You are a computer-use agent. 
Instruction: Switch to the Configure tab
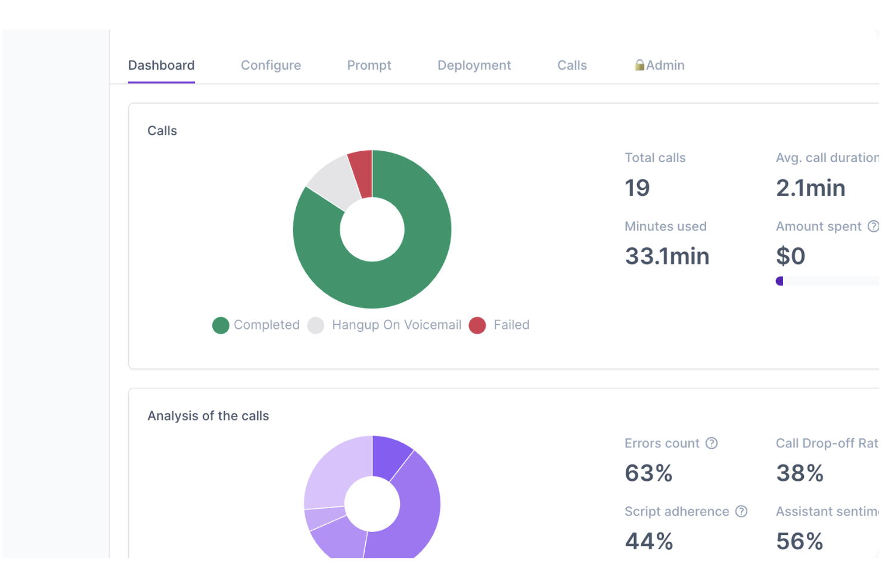271,65
